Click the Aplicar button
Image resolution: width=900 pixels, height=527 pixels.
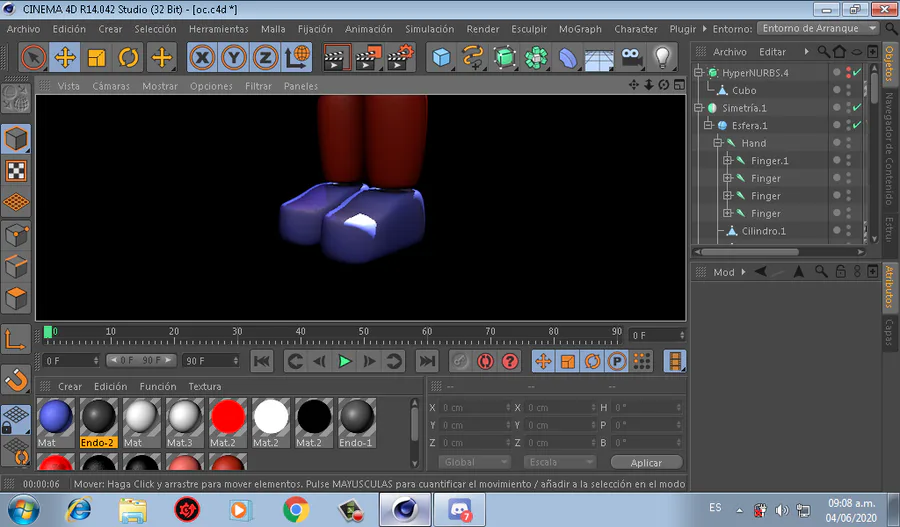click(646, 463)
